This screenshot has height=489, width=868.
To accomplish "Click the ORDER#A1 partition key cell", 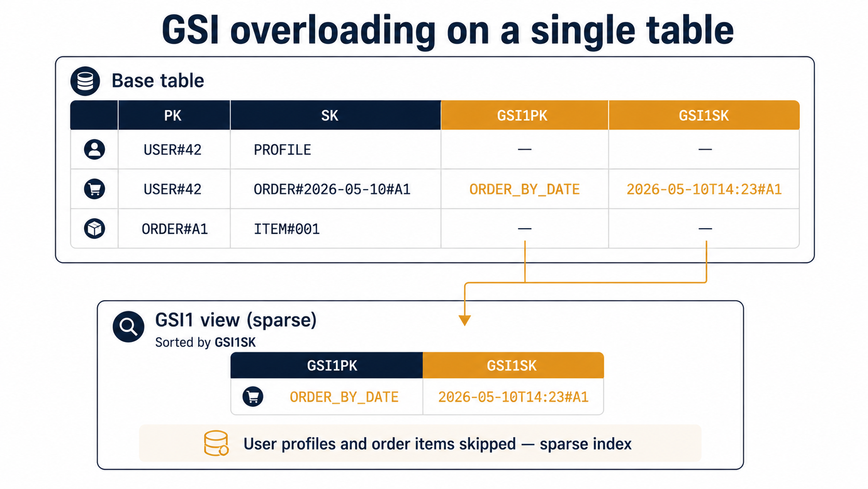I will 175,229.
